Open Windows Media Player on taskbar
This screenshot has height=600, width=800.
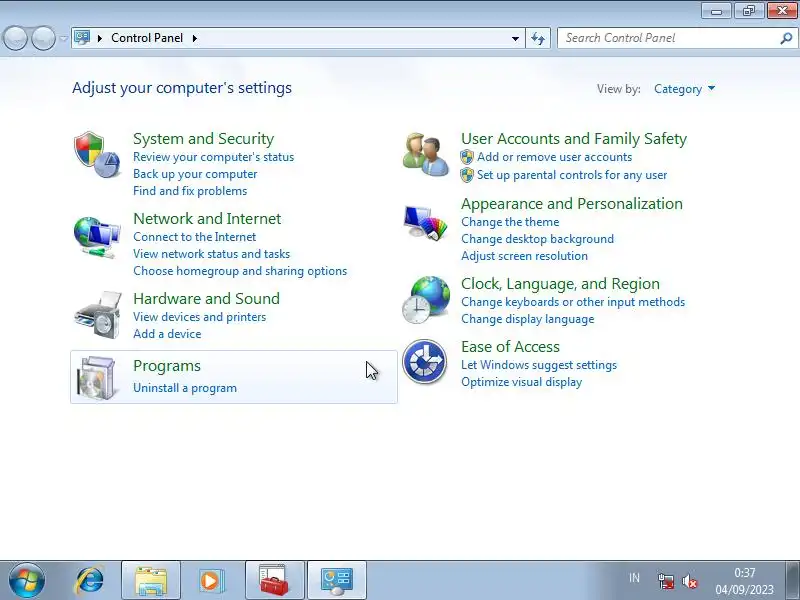tap(210, 581)
